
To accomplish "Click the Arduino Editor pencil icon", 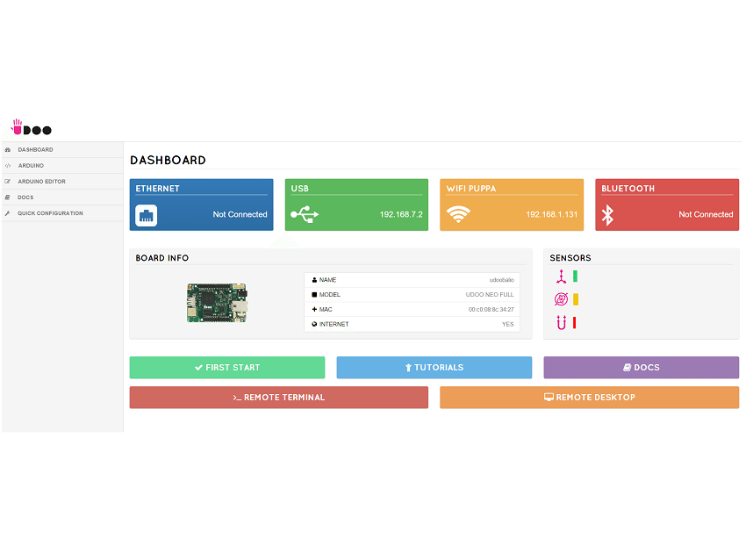I will [8, 182].
